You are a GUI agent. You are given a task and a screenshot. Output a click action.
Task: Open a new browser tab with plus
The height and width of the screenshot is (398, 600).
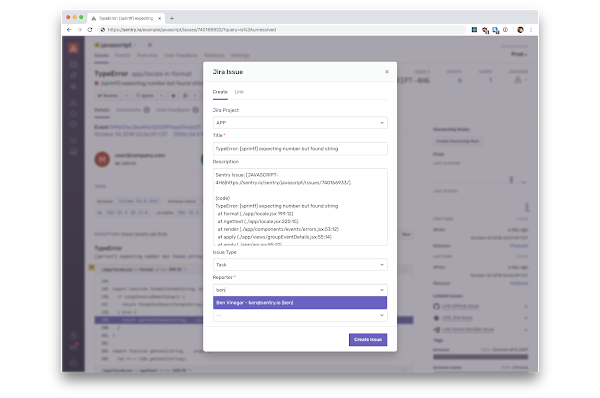(172, 18)
